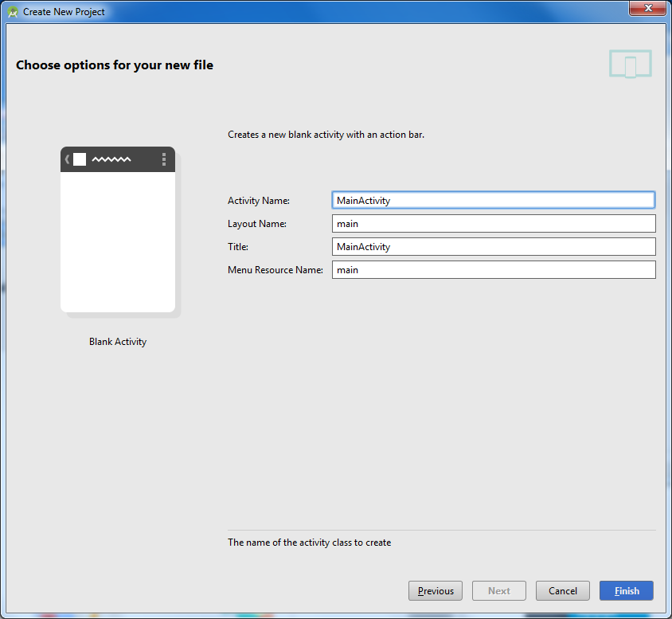Image resolution: width=672 pixels, height=619 pixels.
Task: Click the back chevron in activity preview
Action: [68, 159]
